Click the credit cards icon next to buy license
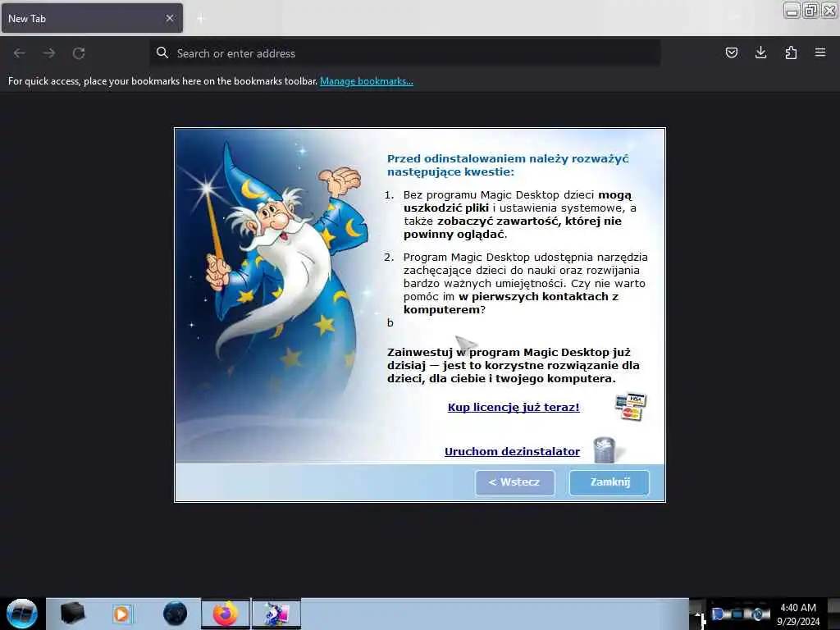 631,407
